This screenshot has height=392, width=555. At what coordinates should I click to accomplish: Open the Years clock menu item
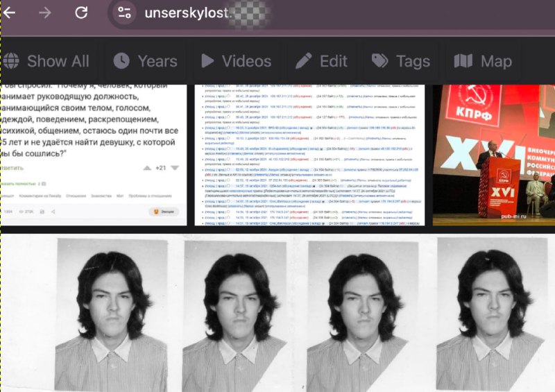[145, 61]
